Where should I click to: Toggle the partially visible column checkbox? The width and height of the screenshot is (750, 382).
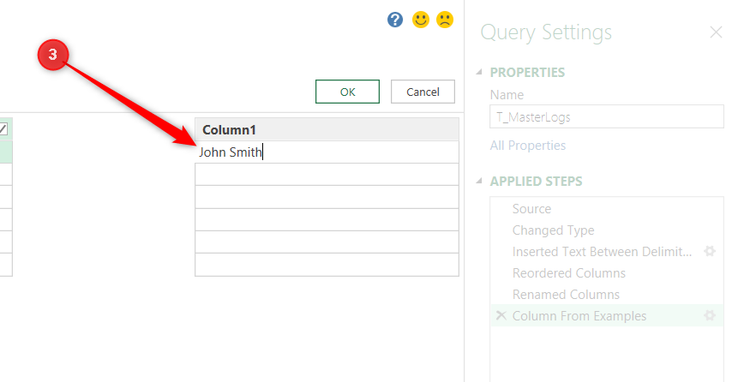click(x=3, y=129)
